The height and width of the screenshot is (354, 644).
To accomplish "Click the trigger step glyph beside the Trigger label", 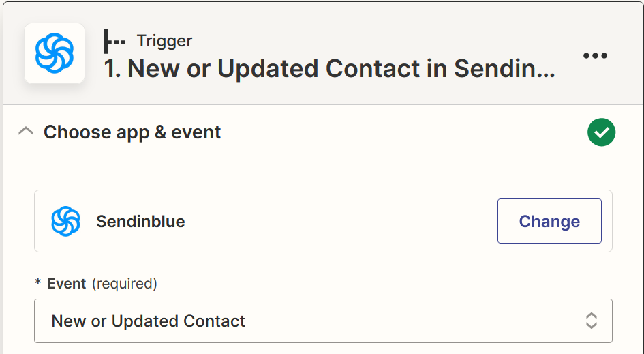I will tap(114, 41).
